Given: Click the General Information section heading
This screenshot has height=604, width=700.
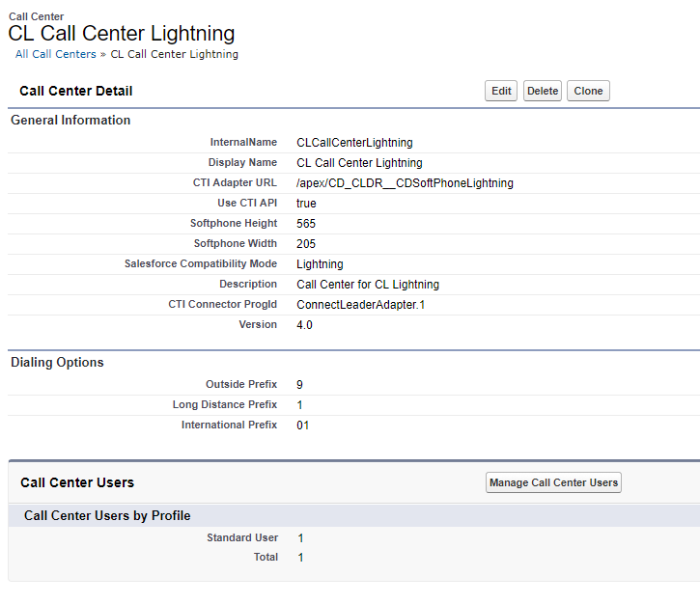Looking at the screenshot, I should pyautogui.click(x=70, y=120).
